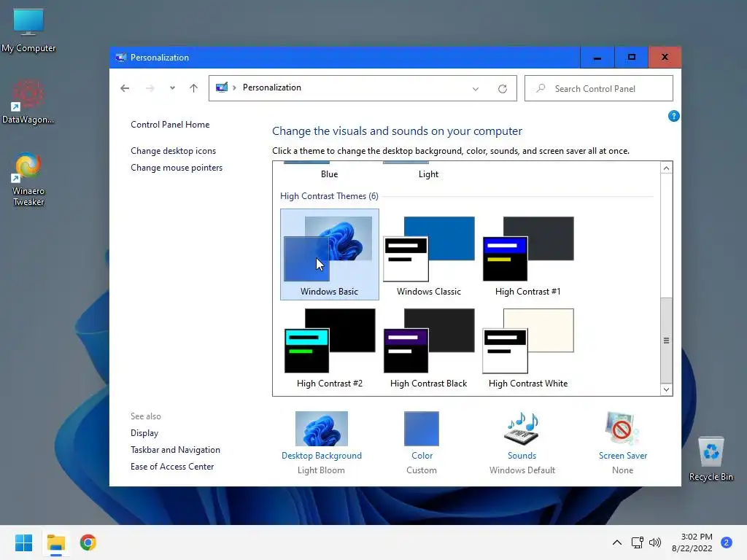The width and height of the screenshot is (747, 560).
Task: Open network status tray icon
Action: point(637,542)
